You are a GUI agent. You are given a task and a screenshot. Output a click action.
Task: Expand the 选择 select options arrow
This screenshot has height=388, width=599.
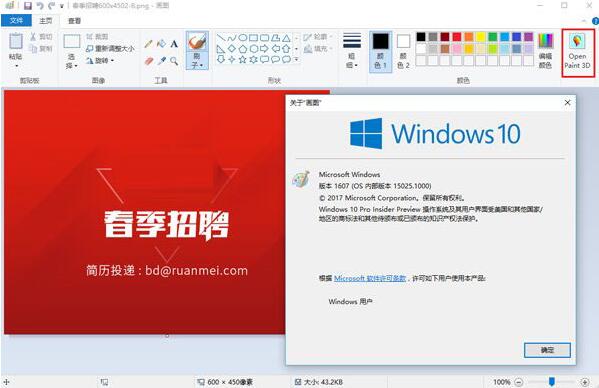[x=76, y=66]
